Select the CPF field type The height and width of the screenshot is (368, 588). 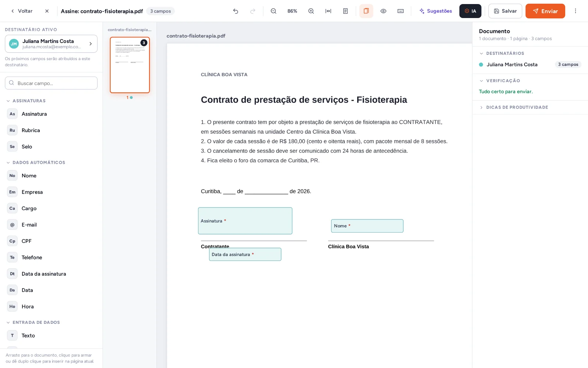pos(51,241)
